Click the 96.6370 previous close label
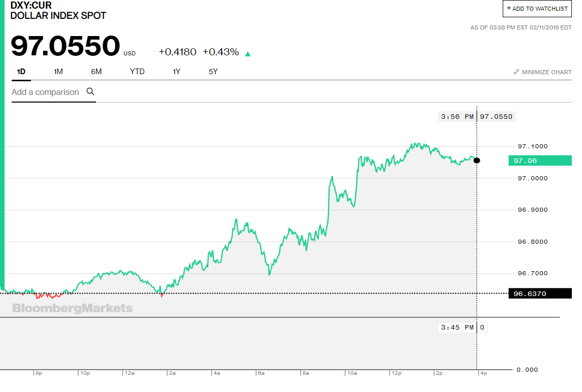 click(540, 293)
